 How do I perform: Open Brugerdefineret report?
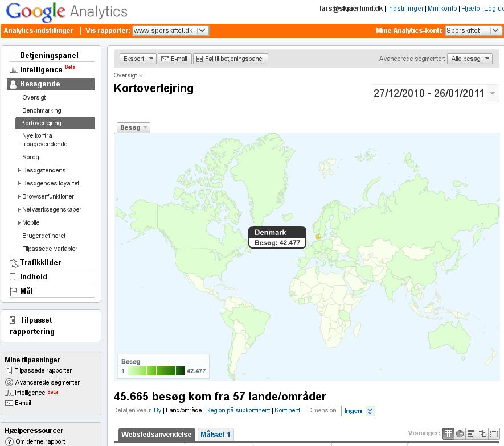44,236
